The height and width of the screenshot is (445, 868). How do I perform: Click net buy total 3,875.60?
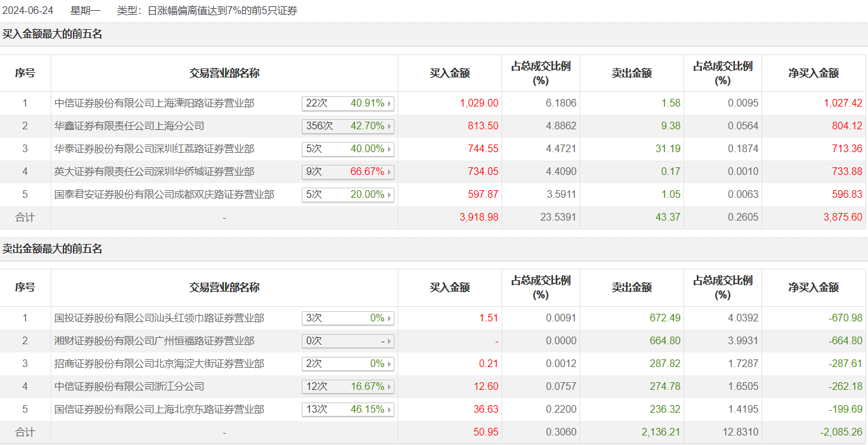pos(843,217)
